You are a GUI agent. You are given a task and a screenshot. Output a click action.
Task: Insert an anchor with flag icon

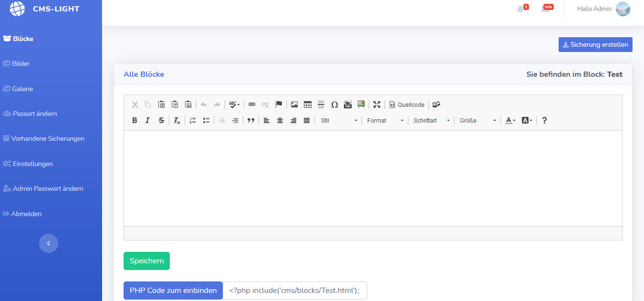coord(279,104)
